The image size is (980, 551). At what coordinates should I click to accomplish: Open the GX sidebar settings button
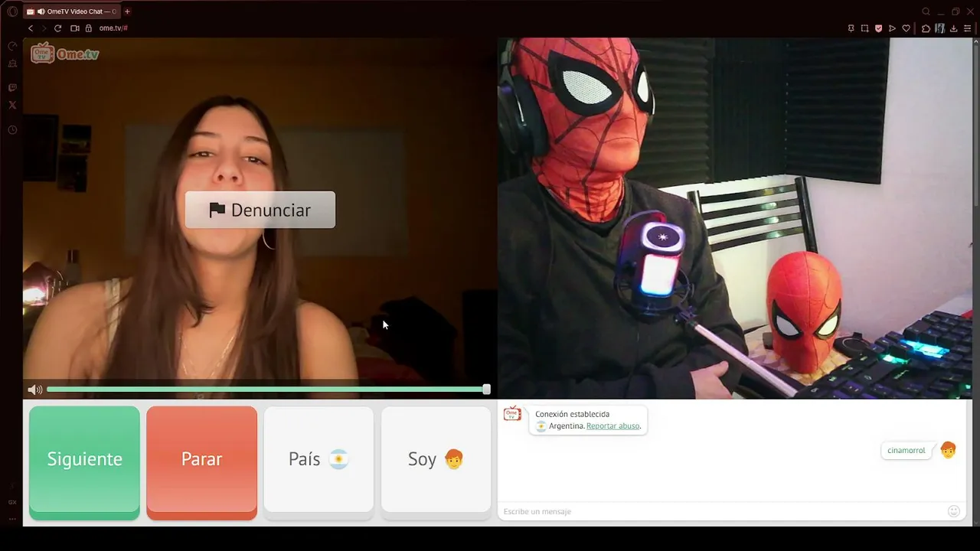(12, 502)
